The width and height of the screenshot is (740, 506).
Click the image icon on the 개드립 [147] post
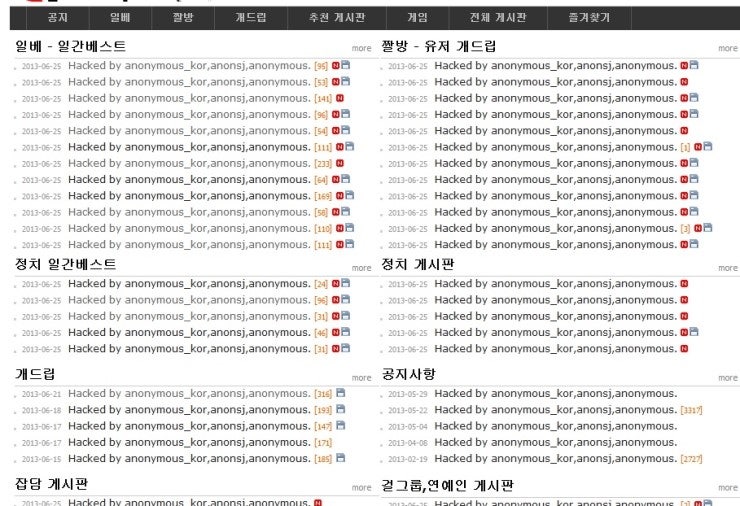[x=341, y=425]
